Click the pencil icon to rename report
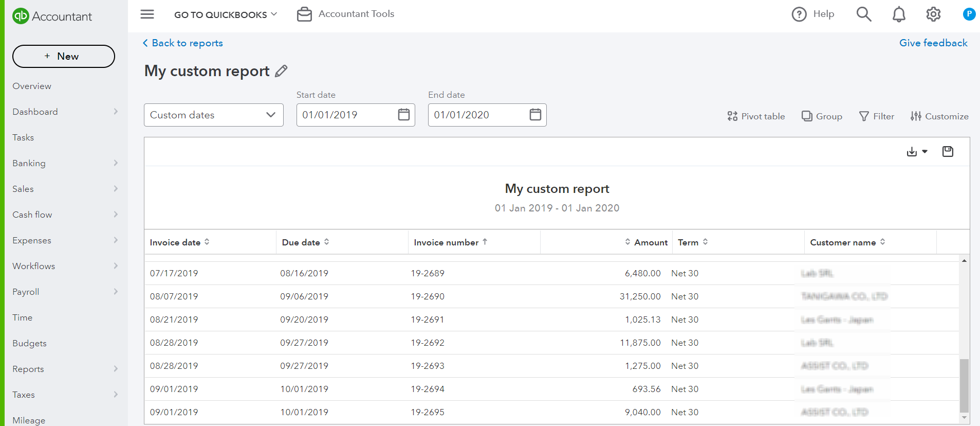This screenshot has width=980, height=426. pos(281,71)
